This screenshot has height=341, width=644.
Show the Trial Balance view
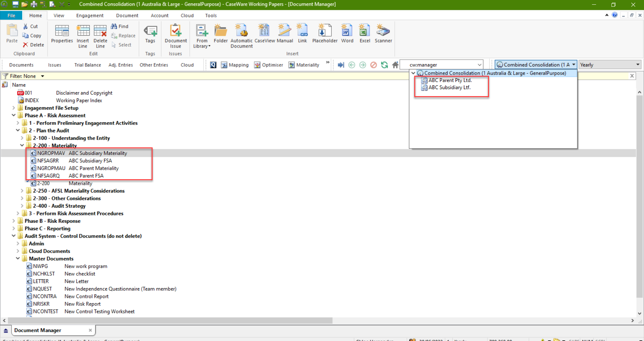click(88, 65)
